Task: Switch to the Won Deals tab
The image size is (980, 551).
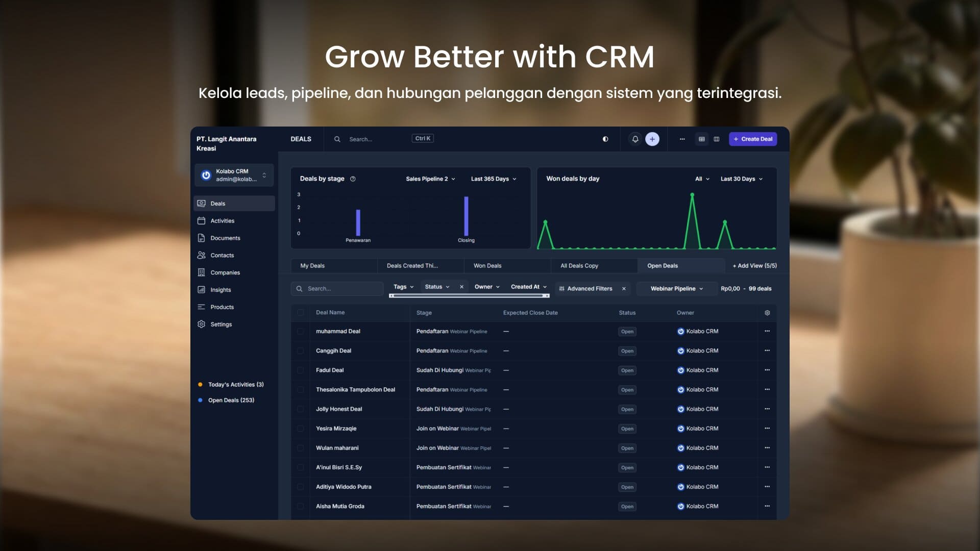Action: pos(487,265)
